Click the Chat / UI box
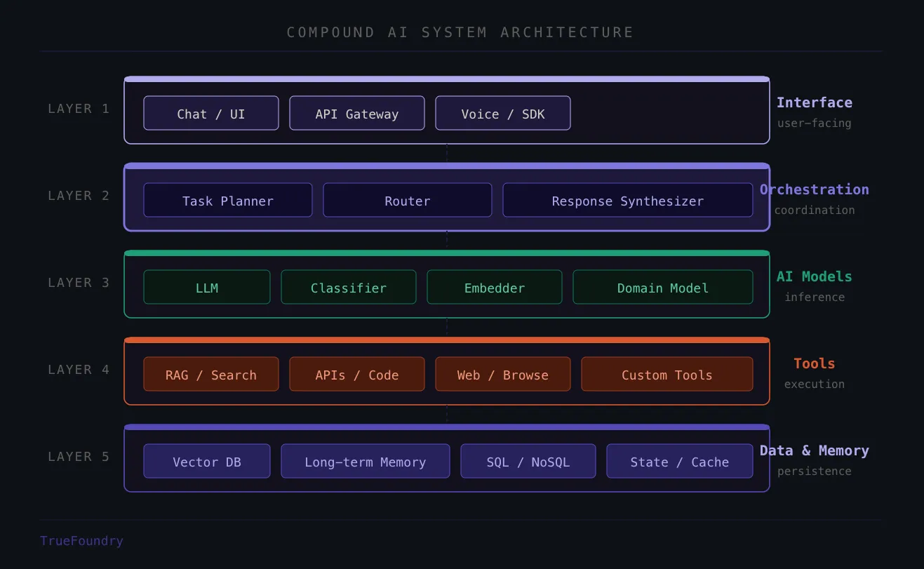 [x=211, y=113]
